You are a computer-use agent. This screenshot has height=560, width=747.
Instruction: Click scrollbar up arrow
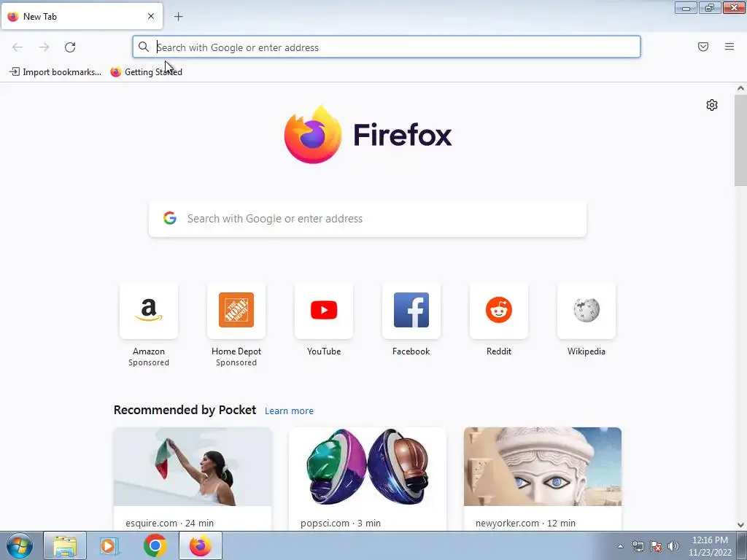click(740, 88)
